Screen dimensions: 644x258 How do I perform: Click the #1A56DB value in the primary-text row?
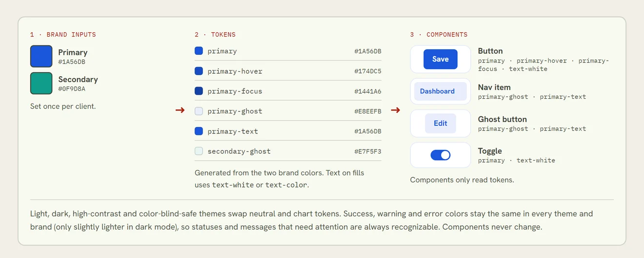pos(368,131)
